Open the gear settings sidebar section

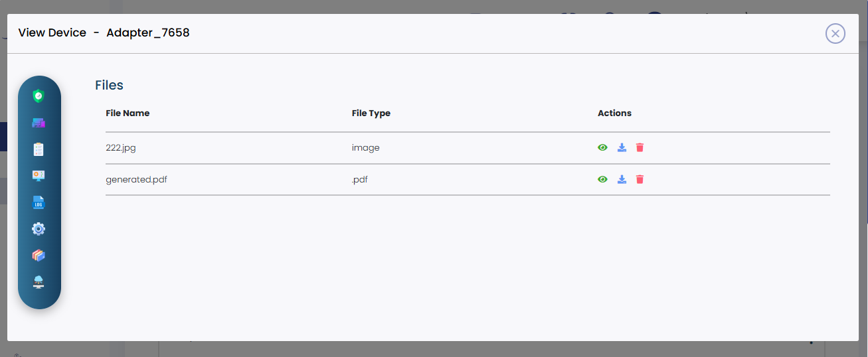click(x=39, y=229)
